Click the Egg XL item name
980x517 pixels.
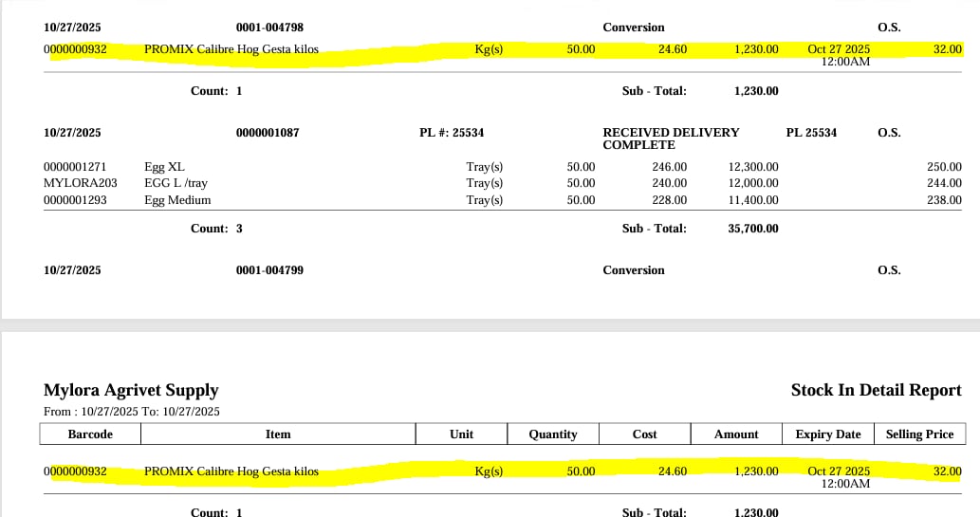coord(164,167)
